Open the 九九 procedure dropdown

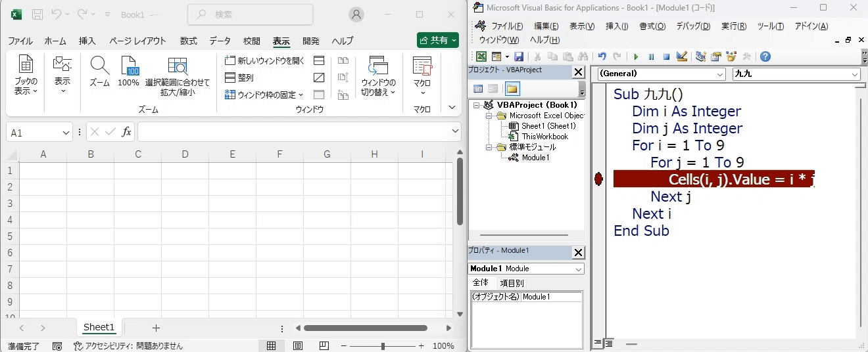tap(855, 74)
